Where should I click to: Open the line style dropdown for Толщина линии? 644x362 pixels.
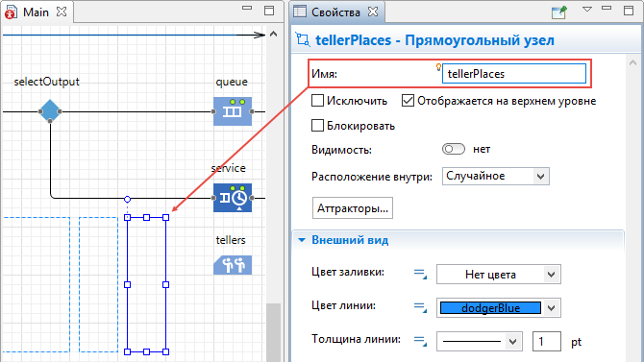480,342
